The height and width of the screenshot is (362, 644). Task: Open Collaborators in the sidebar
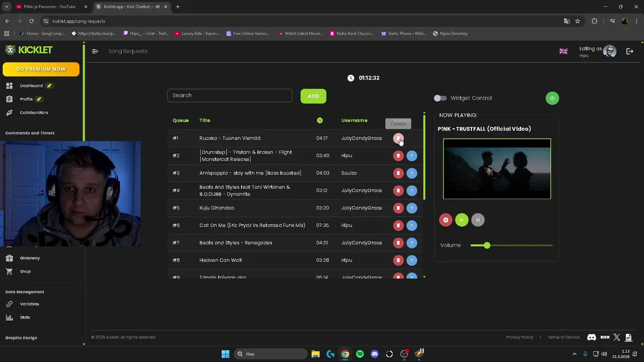coord(34,113)
